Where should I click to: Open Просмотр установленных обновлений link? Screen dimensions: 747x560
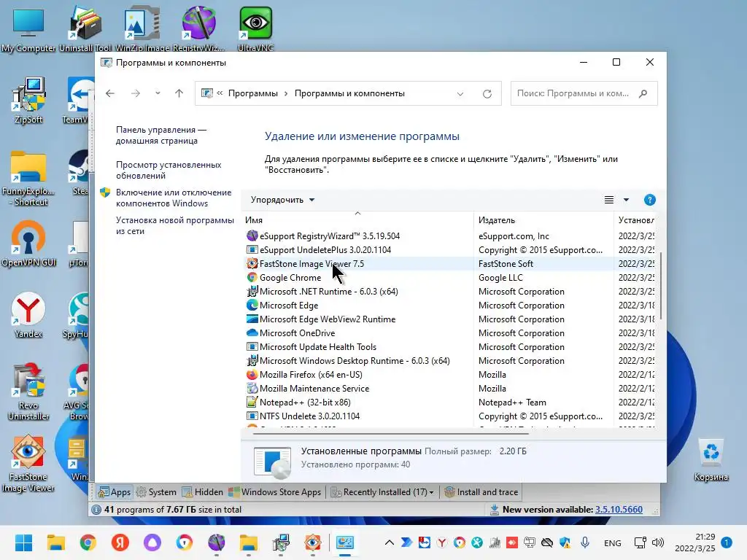[169, 170]
